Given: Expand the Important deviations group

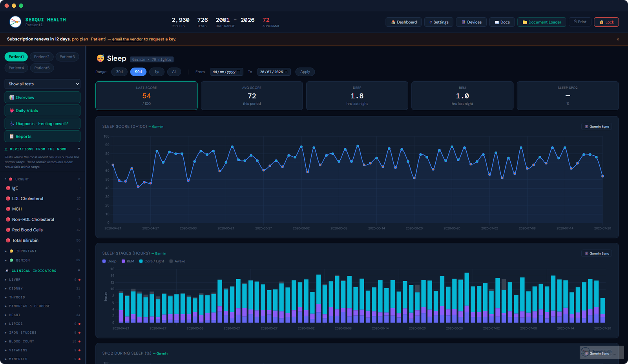Looking at the screenshot, I should [42, 251].
